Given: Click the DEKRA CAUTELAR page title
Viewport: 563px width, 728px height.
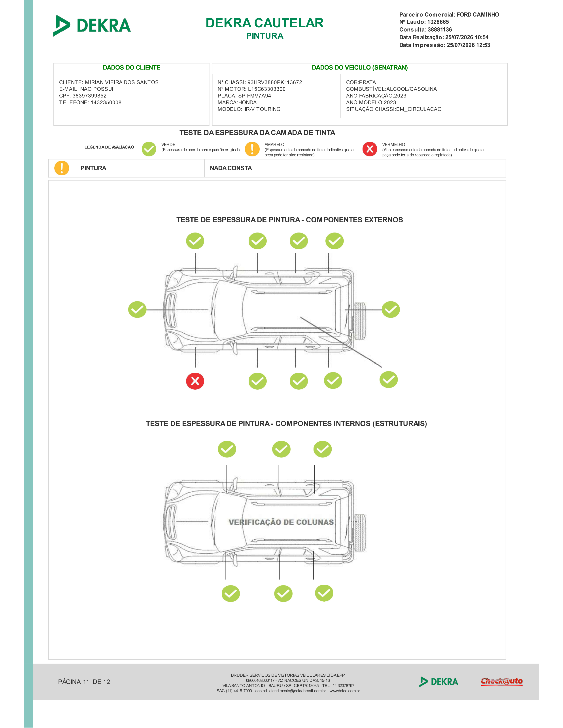Looking at the screenshot, I should pyautogui.click(x=264, y=23).
